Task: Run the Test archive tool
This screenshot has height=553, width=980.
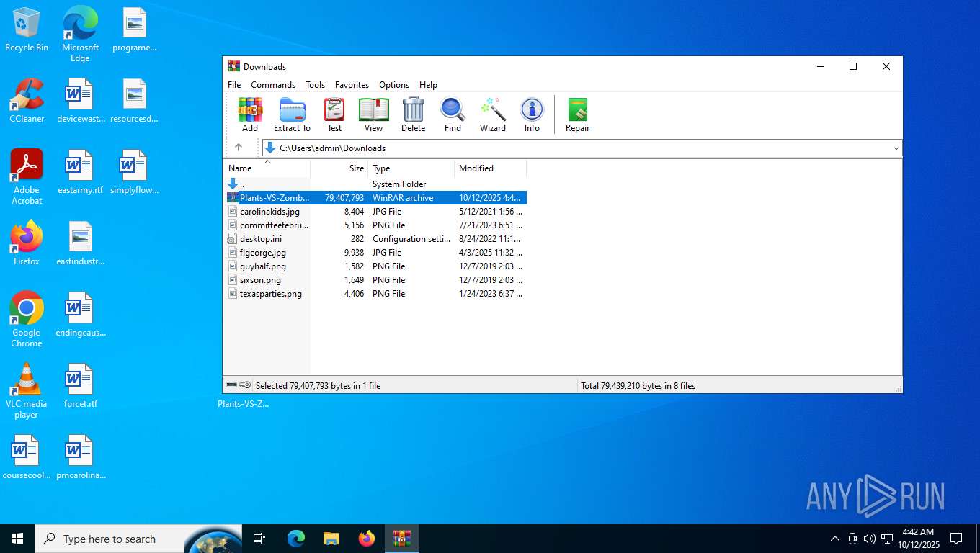Action: click(x=334, y=114)
